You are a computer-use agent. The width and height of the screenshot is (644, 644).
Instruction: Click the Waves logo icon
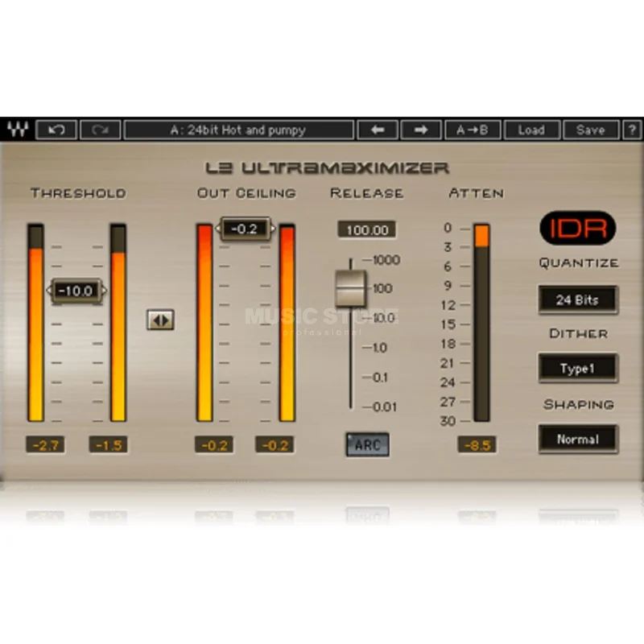click(18, 130)
